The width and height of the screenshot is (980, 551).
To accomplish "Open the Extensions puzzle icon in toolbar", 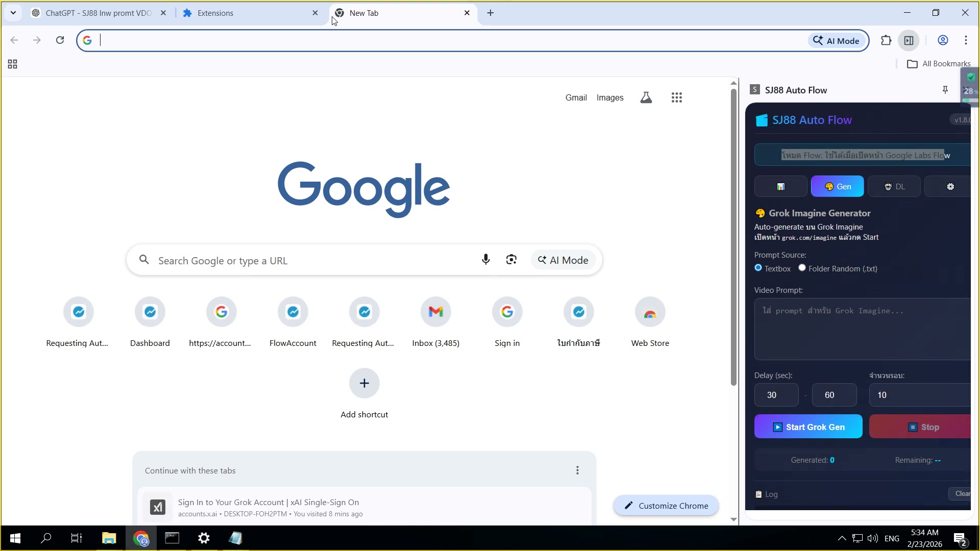I will coord(887,40).
